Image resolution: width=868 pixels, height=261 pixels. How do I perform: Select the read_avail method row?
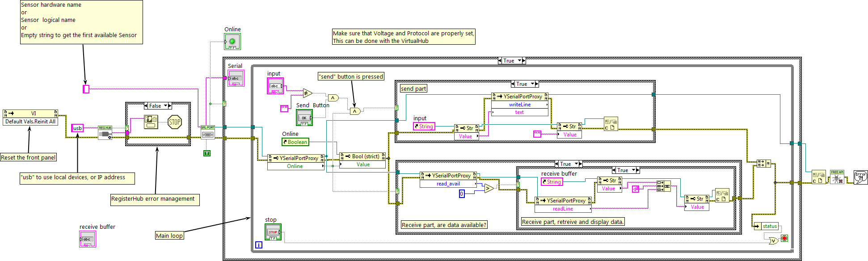pos(448,184)
